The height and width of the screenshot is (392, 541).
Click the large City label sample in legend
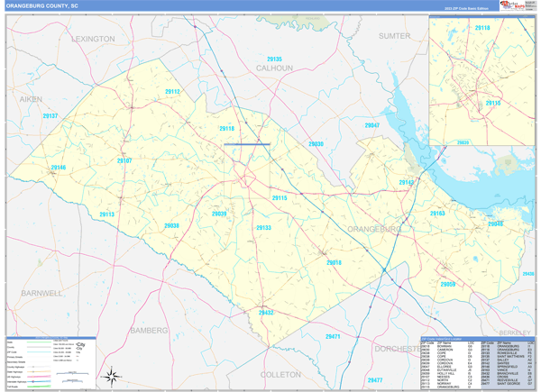(80, 345)
